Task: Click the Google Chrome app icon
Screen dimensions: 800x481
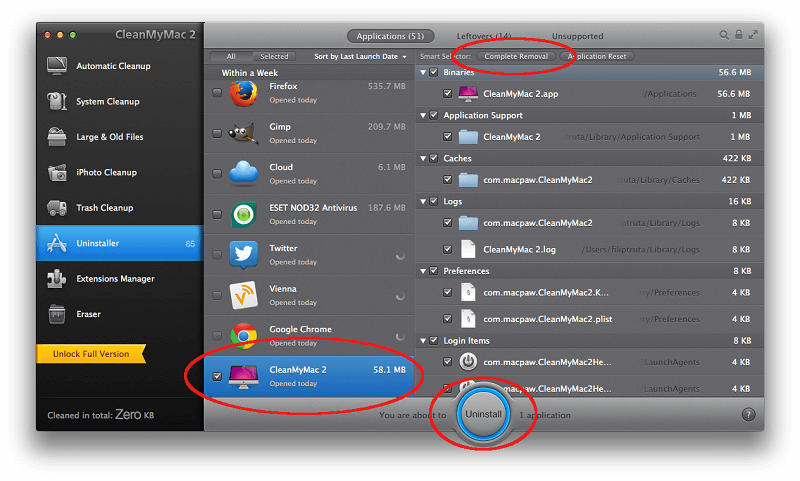Action: tap(243, 336)
